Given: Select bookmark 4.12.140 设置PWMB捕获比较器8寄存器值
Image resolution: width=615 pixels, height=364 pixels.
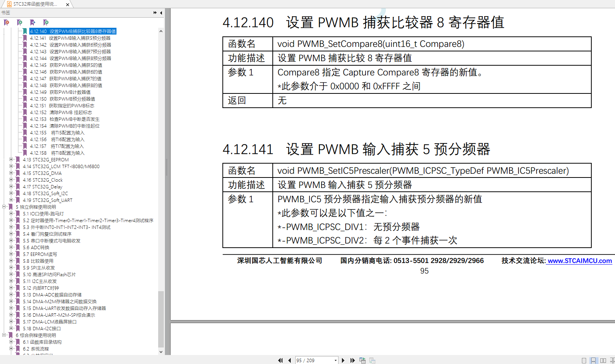Looking at the screenshot, I should pyautogui.click(x=73, y=31).
